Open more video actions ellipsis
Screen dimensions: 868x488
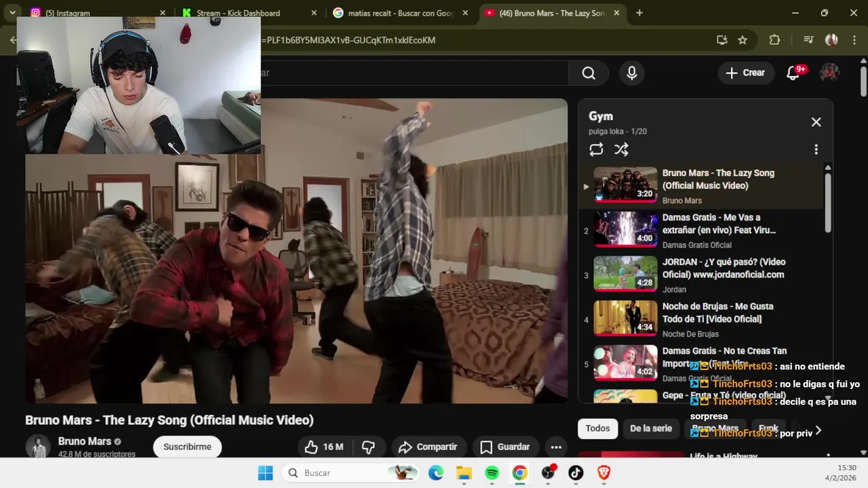point(556,447)
